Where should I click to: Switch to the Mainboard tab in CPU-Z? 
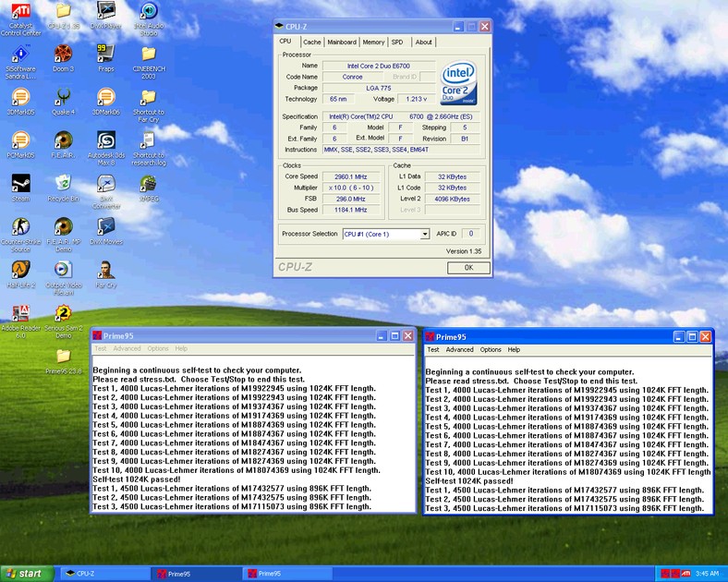(x=342, y=42)
